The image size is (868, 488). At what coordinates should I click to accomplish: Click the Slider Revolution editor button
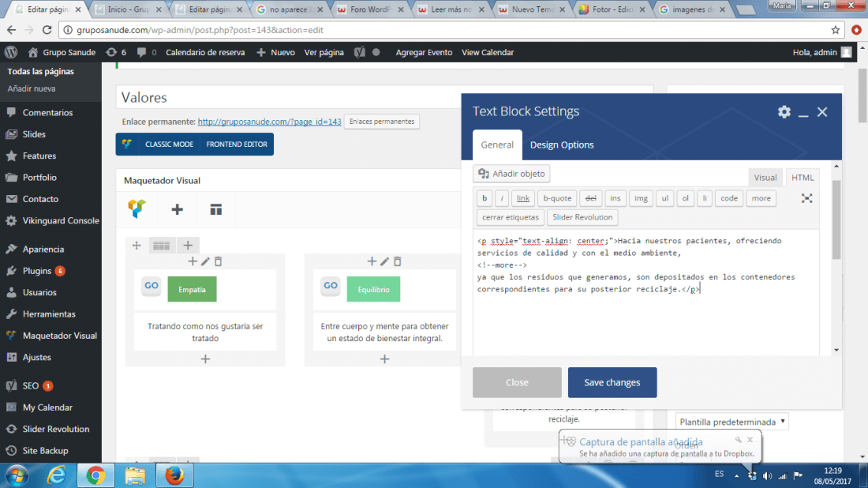(582, 217)
